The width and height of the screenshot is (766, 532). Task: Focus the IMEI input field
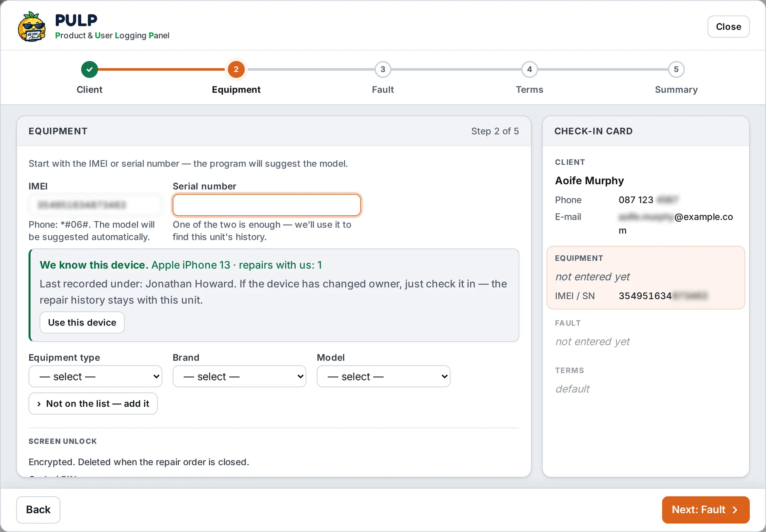coord(95,205)
